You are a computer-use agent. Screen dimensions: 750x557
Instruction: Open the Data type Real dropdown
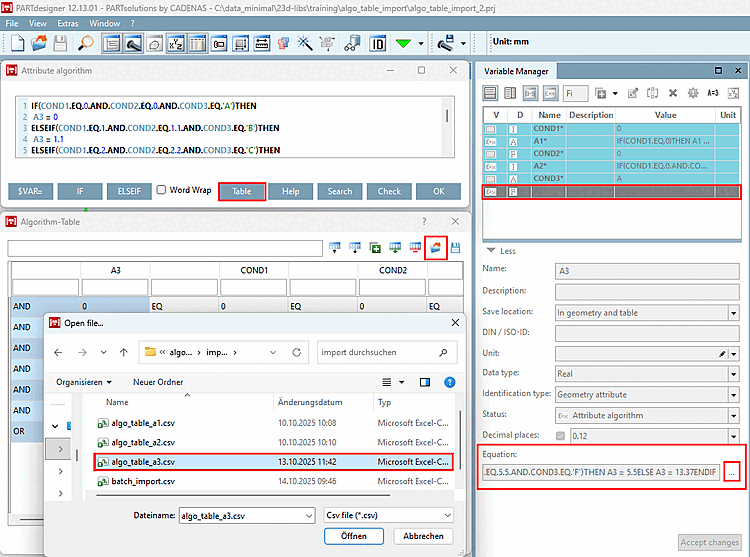click(x=734, y=374)
